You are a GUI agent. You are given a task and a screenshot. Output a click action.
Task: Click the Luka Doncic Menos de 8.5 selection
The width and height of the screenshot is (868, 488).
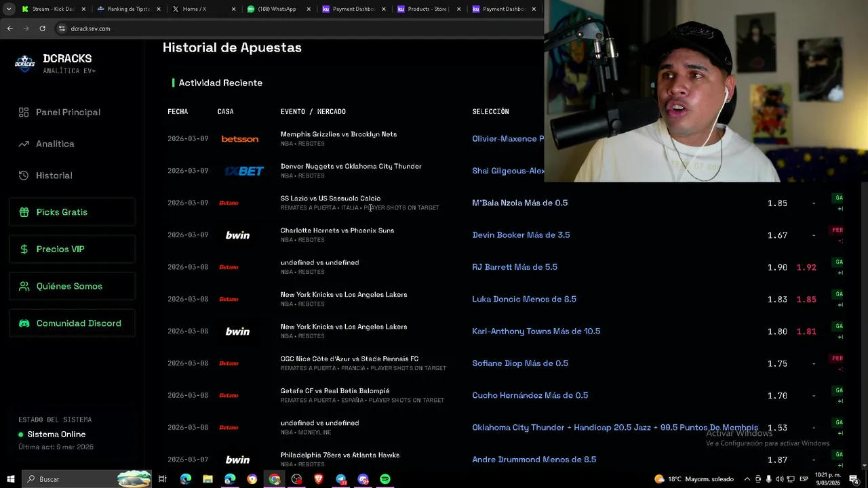(524, 299)
